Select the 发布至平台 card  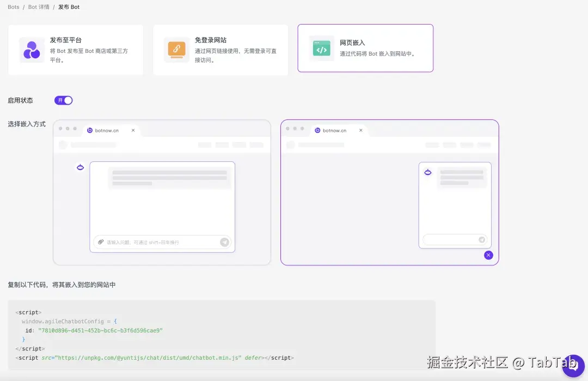point(76,50)
